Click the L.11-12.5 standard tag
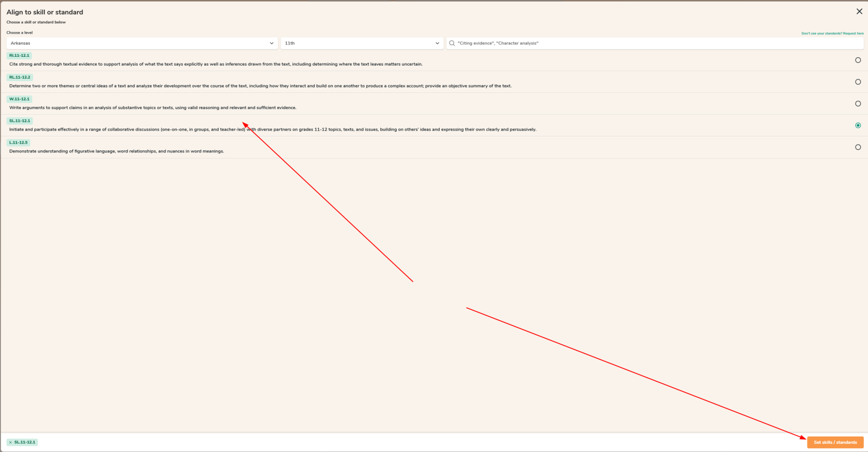Image resolution: width=868 pixels, height=452 pixels. pos(18,142)
